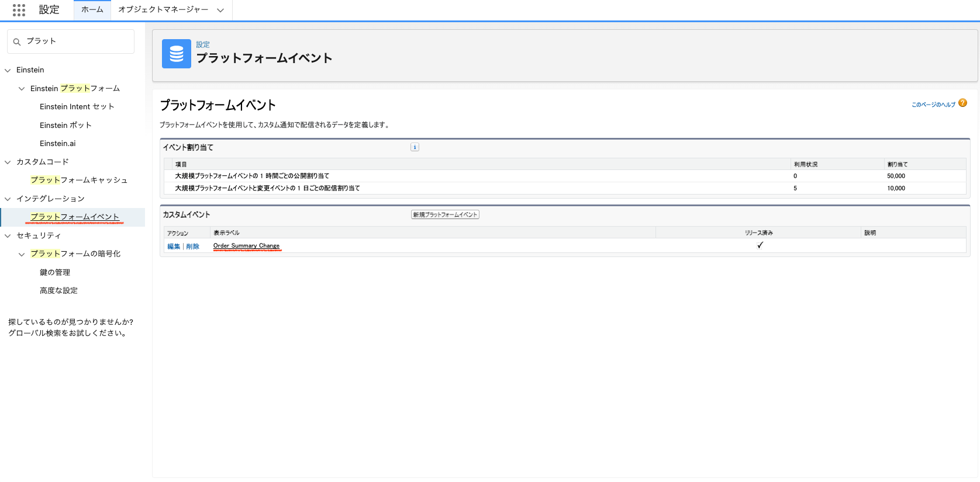Open 高度な設定 in sidebar
This screenshot has width=980, height=482.
58,290
